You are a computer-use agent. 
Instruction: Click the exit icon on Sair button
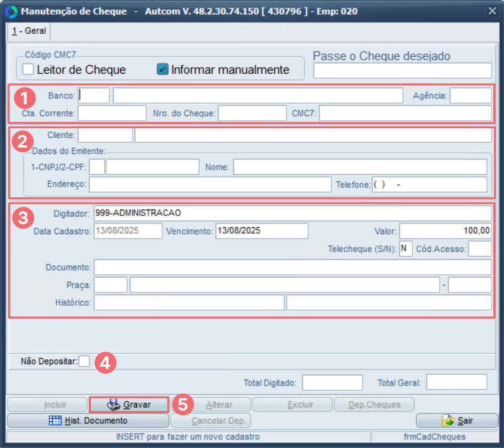coord(448,420)
